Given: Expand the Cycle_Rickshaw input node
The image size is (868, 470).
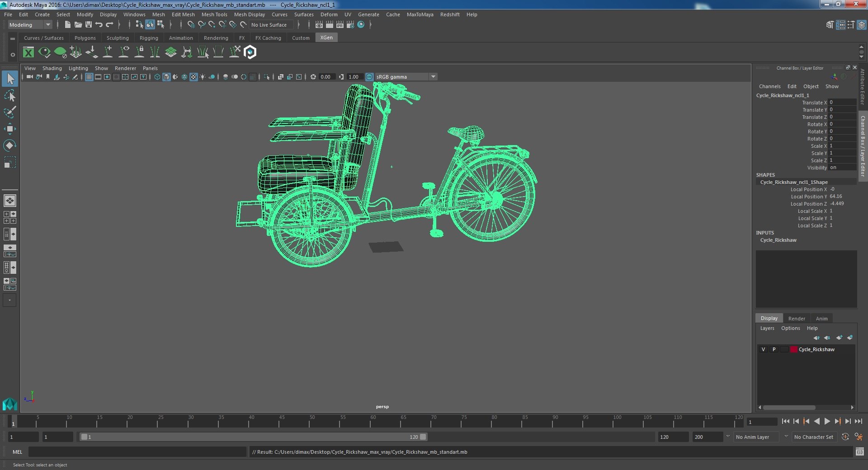Looking at the screenshot, I should tap(778, 240).
